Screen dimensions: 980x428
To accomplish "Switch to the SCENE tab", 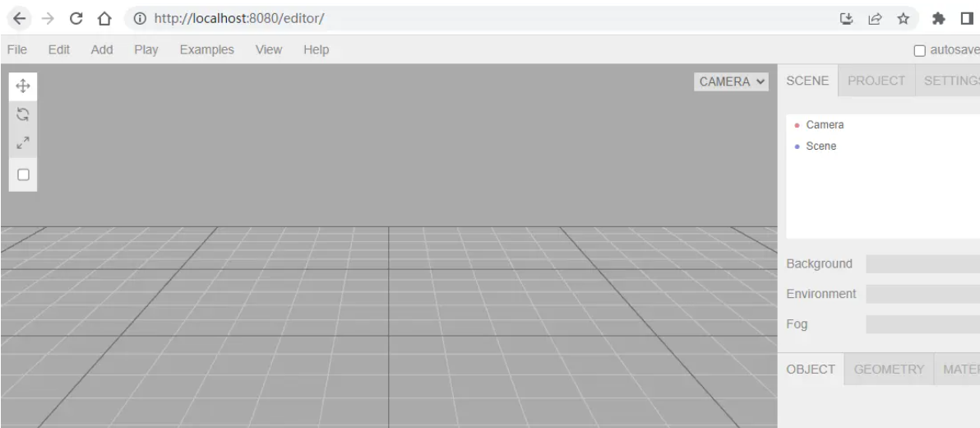I will coord(807,81).
